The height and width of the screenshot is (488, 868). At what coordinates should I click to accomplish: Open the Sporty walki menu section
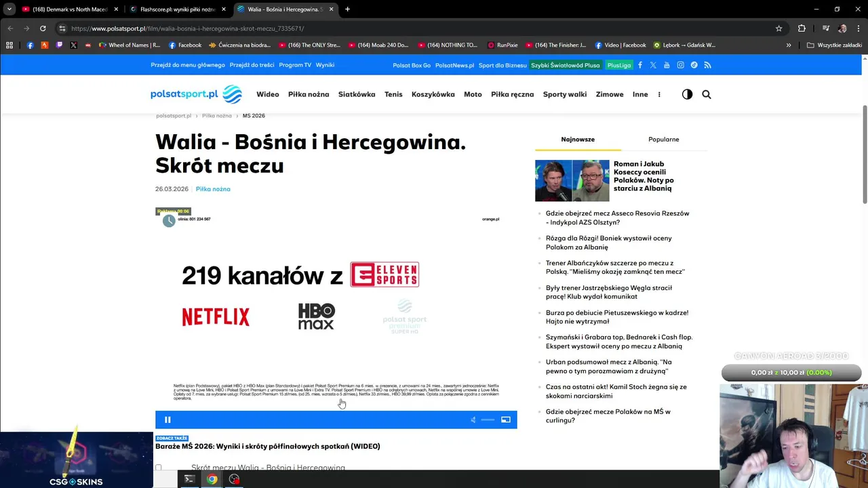pos(565,94)
